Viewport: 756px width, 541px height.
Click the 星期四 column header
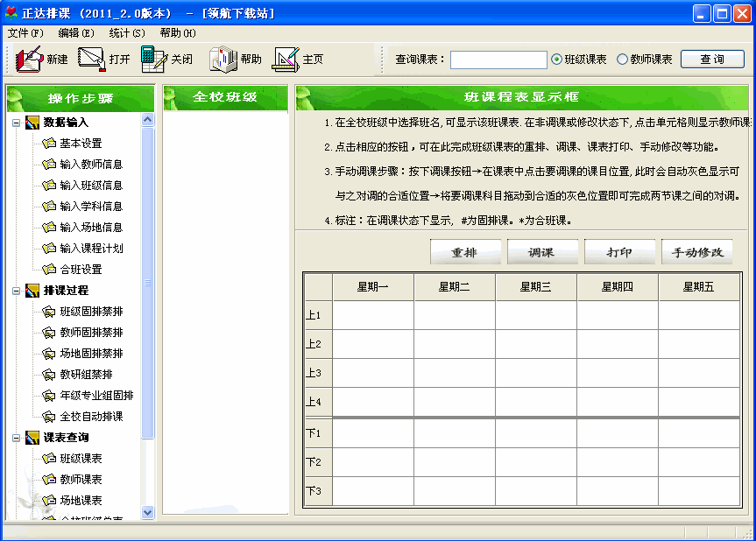[x=618, y=287]
